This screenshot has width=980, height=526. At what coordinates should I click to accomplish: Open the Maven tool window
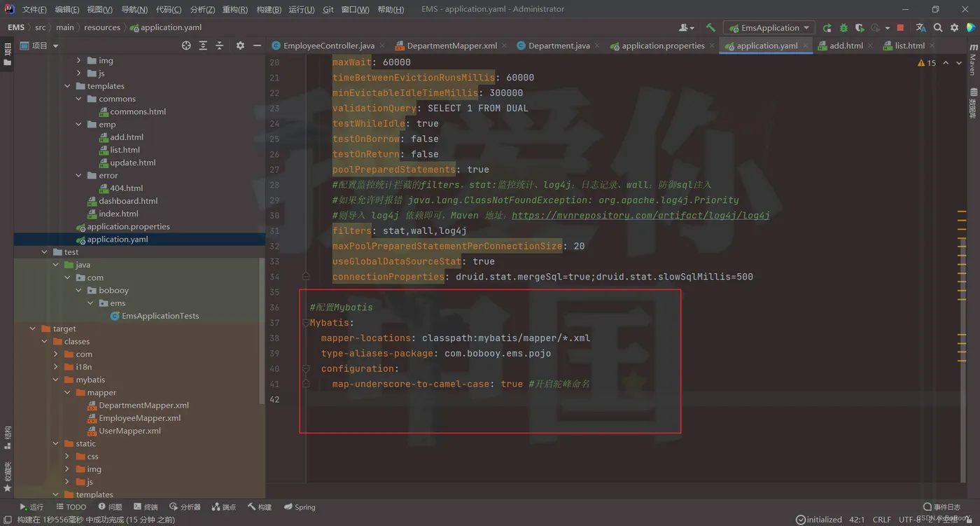[973, 60]
